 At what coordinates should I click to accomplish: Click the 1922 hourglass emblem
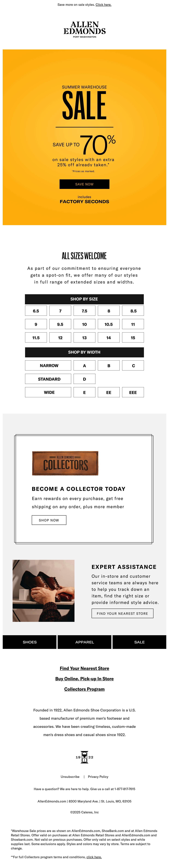(84, 757)
